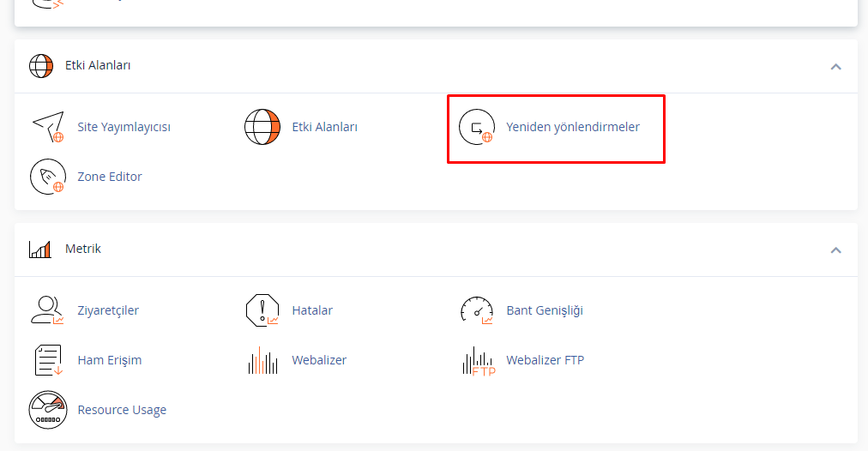
Task: Click the Hatalar errors octagon icon
Action: [x=262, y=310]
